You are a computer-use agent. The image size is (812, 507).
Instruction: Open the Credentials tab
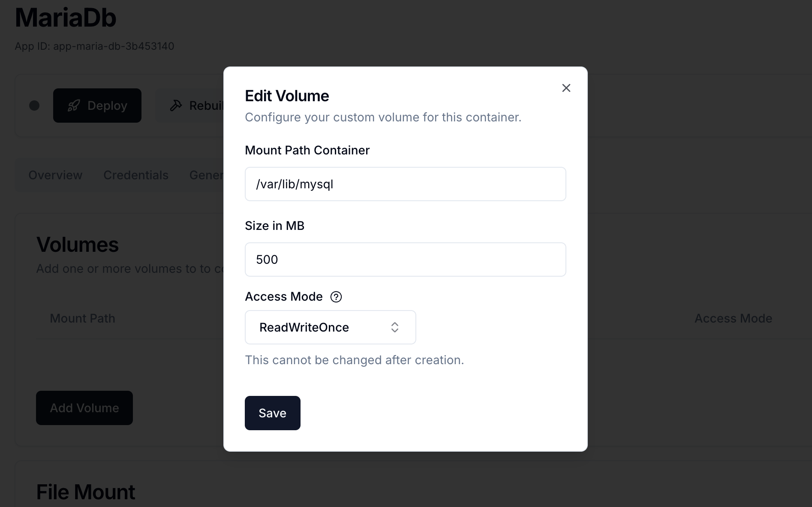coord(136,175)
